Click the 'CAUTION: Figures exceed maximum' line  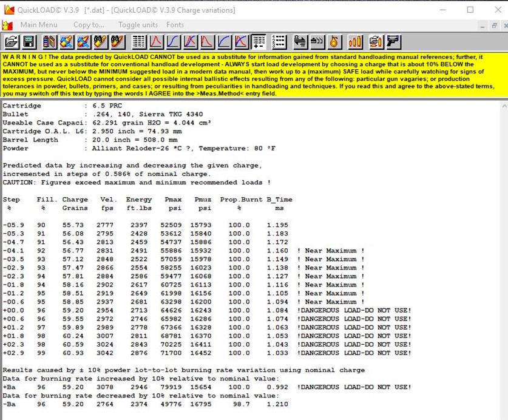pos(137,183)
